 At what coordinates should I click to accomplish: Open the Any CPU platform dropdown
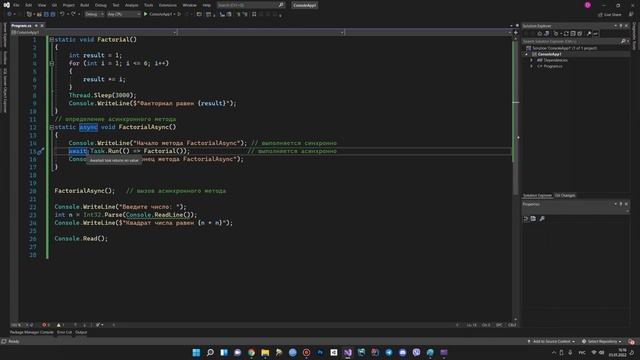[x=124, y=14]
